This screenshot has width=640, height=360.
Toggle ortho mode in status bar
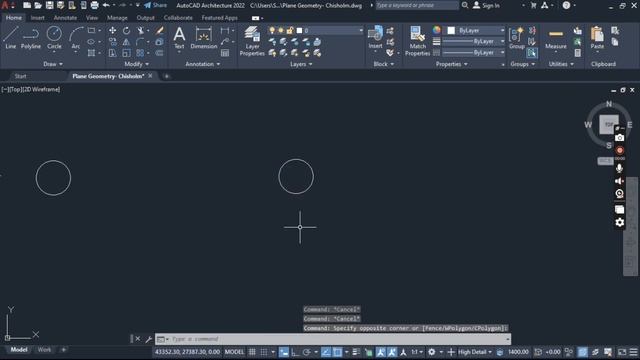pos(295,352)
